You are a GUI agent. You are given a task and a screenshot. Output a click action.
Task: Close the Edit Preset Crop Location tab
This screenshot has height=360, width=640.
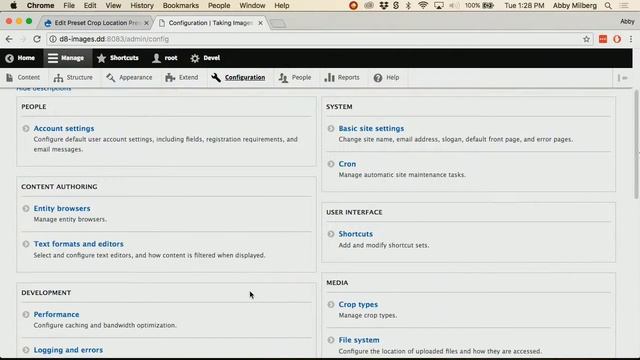coord(146,23)
